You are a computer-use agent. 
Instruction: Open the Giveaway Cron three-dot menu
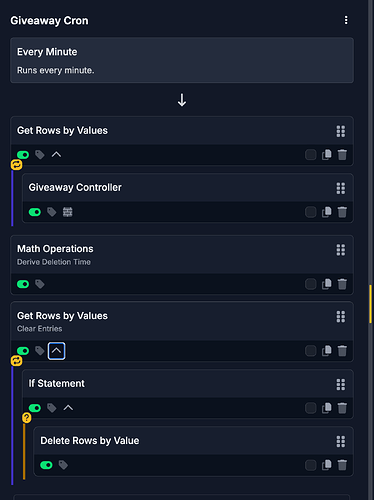pyautogui.click(x=346, y=20)
